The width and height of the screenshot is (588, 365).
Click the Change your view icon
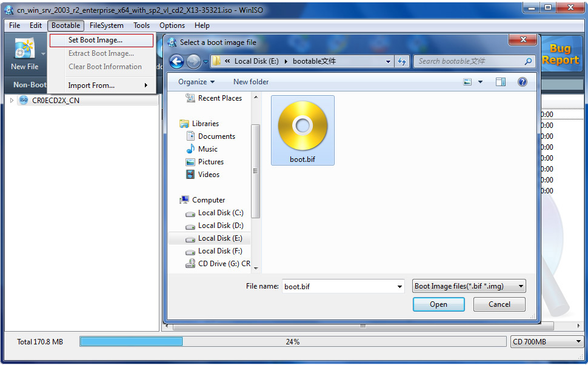(x=467, y=82)
